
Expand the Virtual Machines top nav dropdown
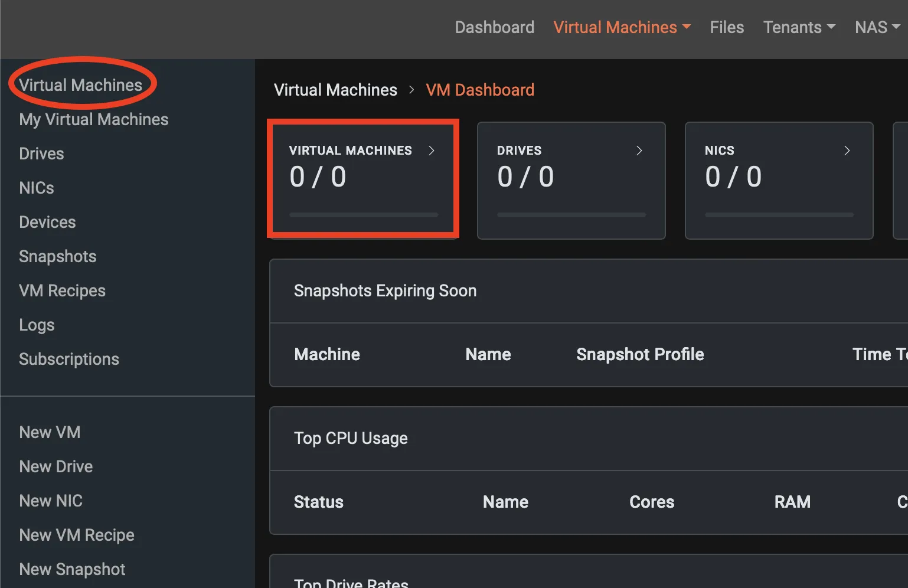coord(621,27)
